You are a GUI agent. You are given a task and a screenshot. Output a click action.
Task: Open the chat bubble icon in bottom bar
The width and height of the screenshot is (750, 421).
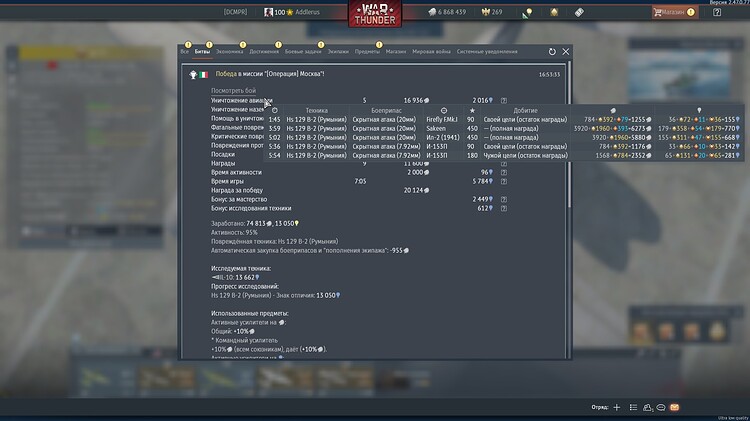coord(661,408)
